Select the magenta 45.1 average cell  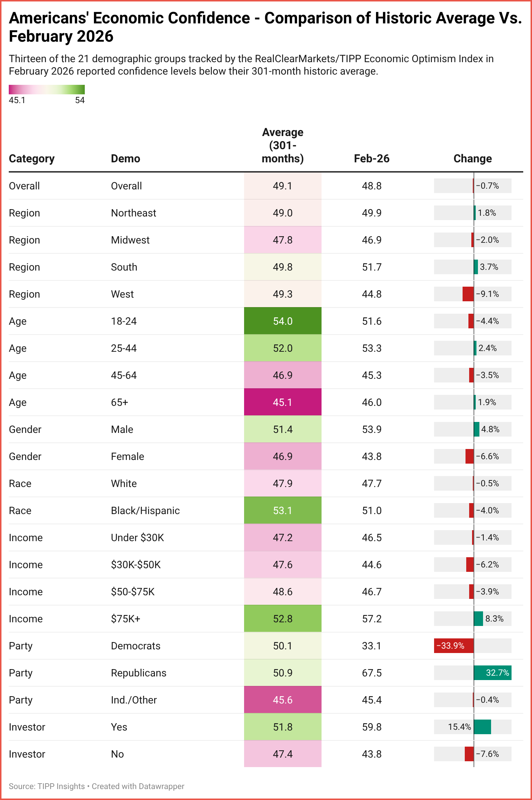point(282,402)
